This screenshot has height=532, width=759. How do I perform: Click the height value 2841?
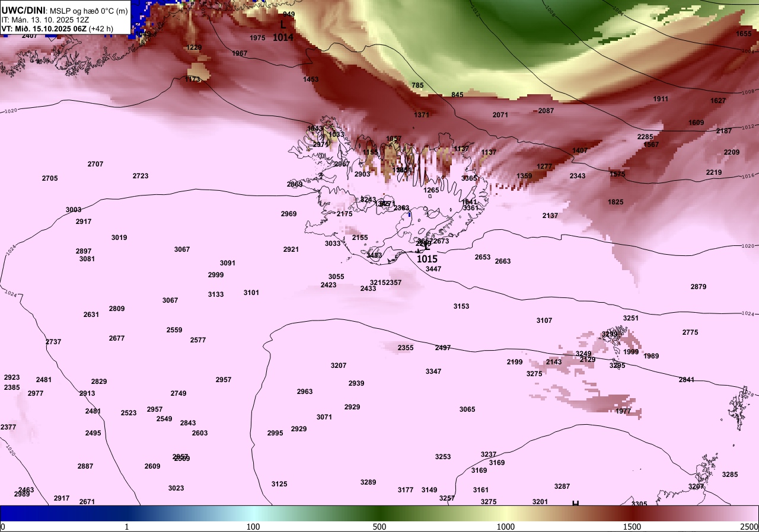click(687, 380)
